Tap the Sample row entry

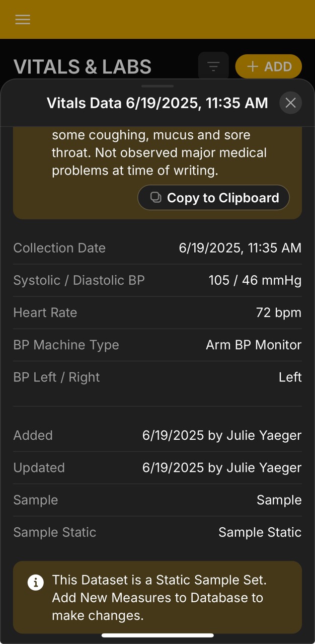click(157, 500)
